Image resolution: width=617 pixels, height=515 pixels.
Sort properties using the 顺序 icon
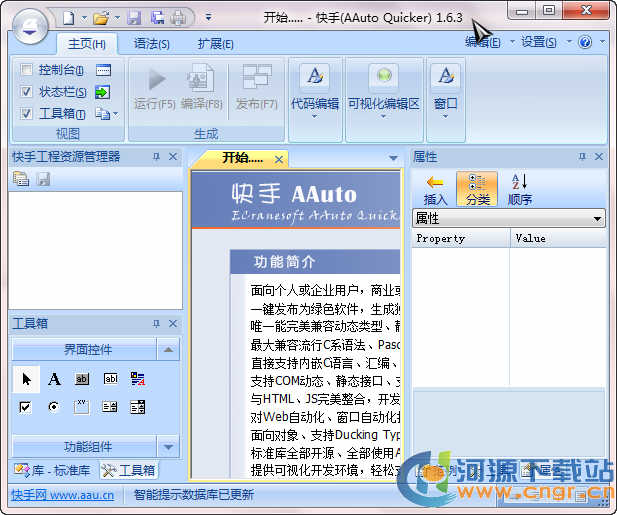coord(519,189)
